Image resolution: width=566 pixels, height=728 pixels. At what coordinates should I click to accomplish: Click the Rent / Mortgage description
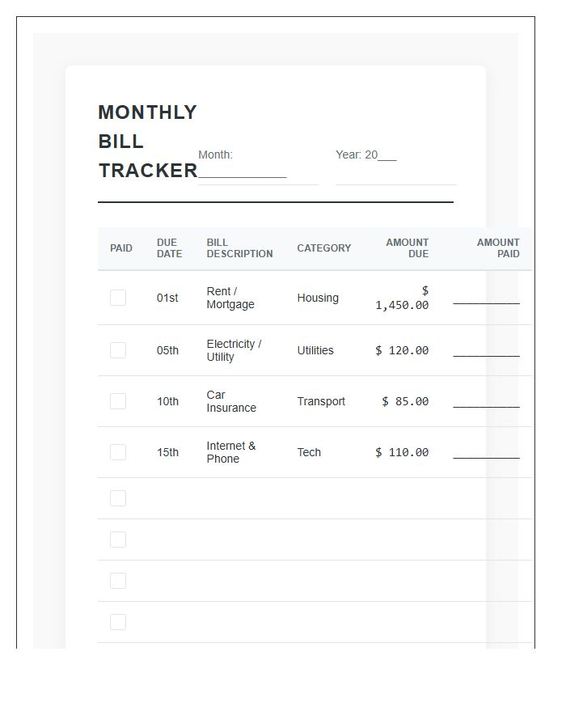click(x=230, y=298)
